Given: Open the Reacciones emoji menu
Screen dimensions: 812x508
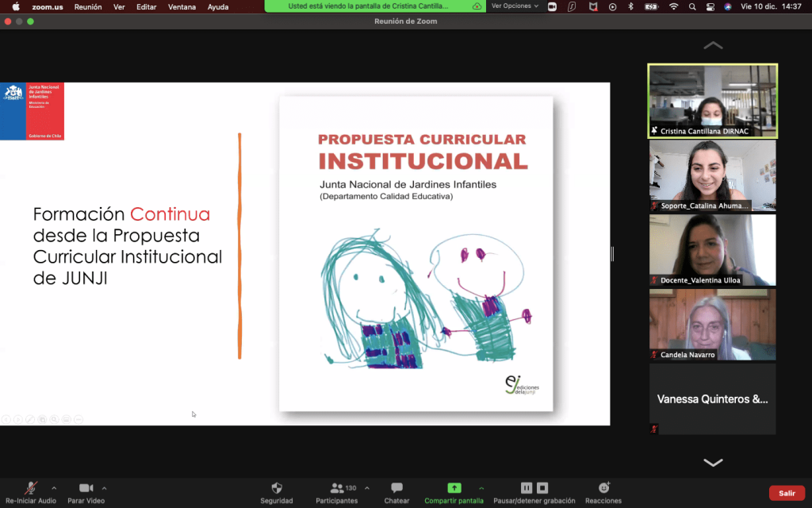Looking at the screenshot, I should (603, 492).
